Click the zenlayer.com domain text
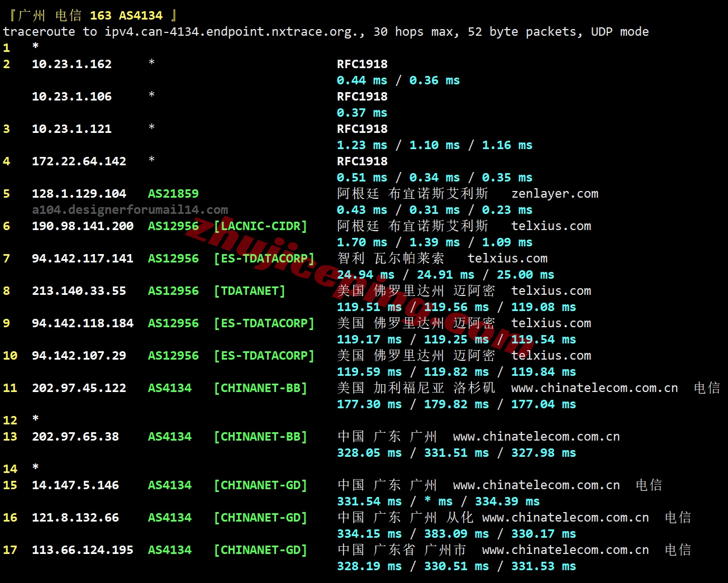The width and height of the screenshot is (728, 583). pyautogui.click(x=554, y=194)
